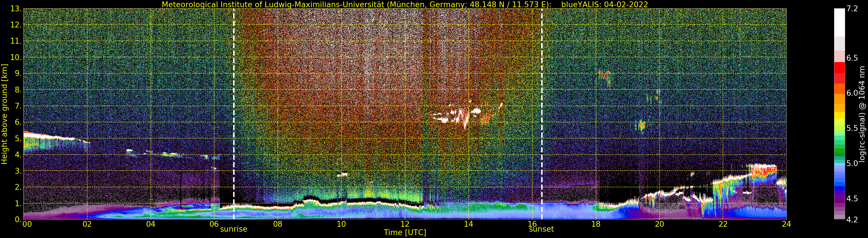Screen dimensions: 868x238
Task: Select height axis tick label '3.'
Action: 18,171
